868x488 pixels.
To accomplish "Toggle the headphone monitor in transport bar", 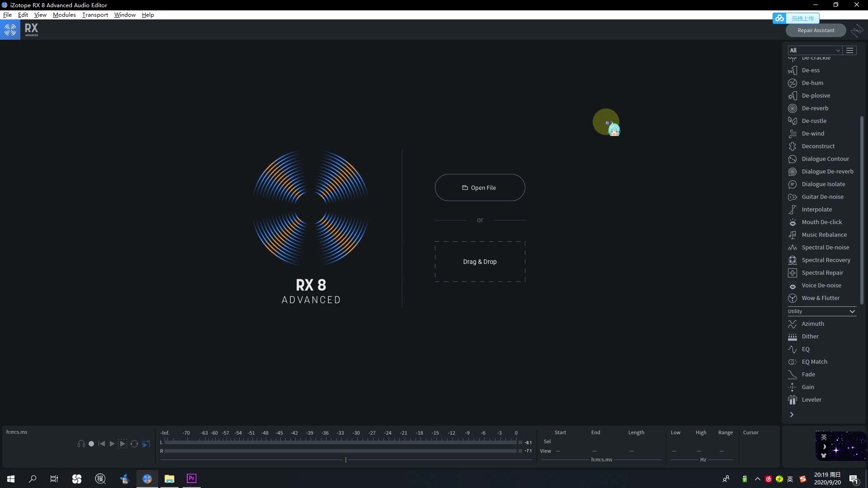I will coord(81,444).
